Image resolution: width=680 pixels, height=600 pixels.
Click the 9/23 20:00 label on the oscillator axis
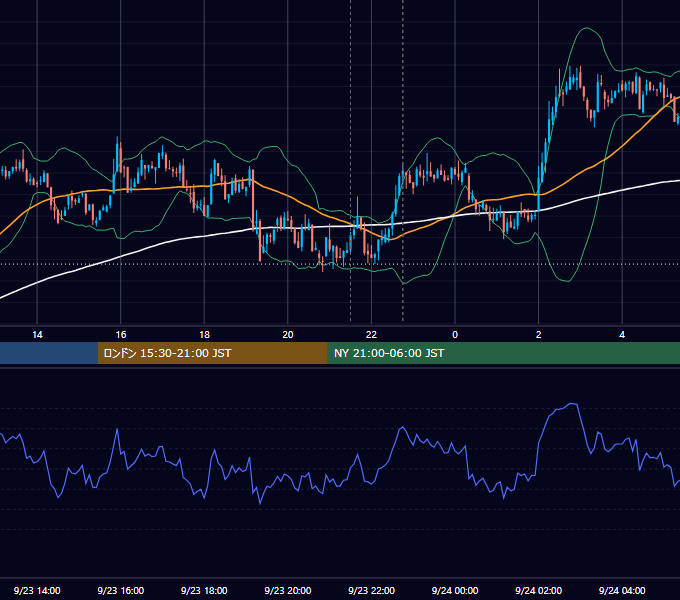[x=288, y=590]
